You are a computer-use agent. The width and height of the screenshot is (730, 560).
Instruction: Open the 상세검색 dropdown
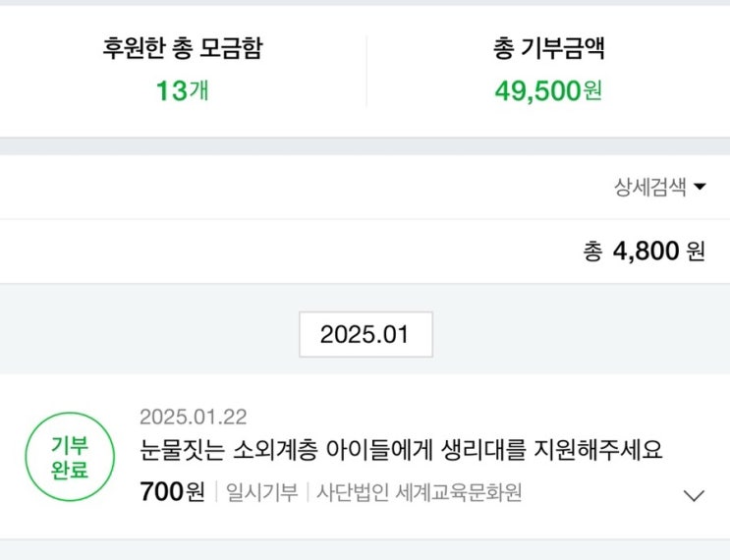coord(658,187)
